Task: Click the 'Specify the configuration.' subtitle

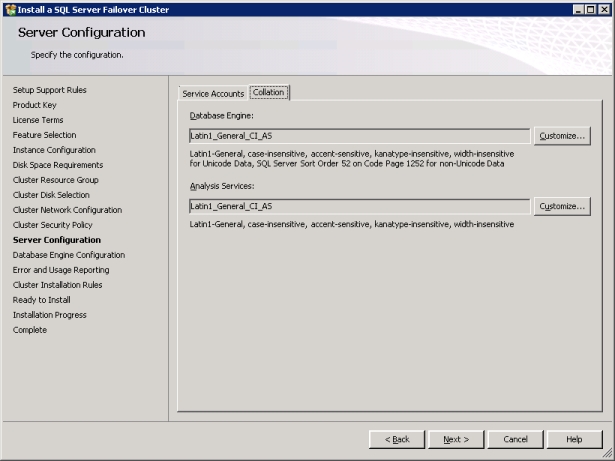Action: point(77,55)
